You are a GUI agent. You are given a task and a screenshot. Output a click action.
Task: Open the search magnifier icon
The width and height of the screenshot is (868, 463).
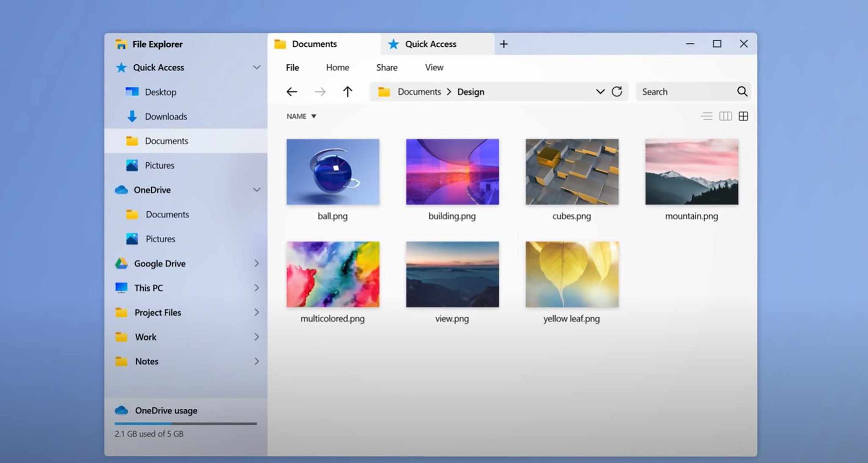(x=742, y=91)
